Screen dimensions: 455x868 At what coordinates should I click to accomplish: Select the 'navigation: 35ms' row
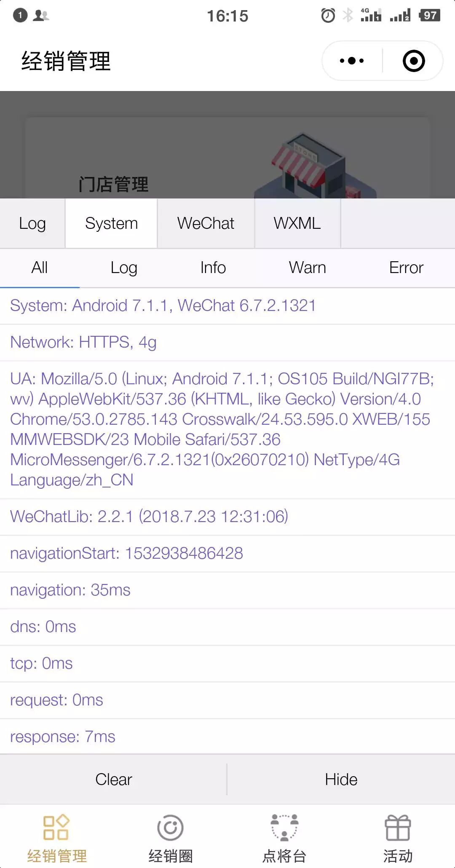click(227, 590)
